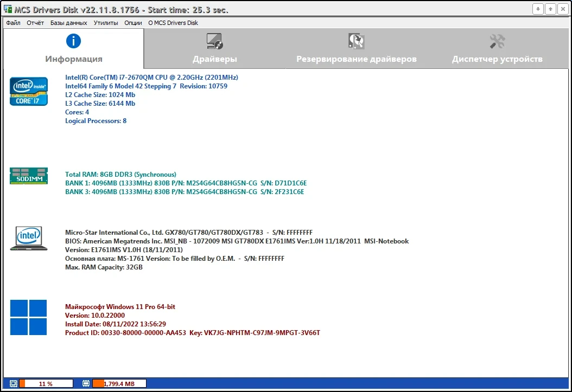Click the Intel64 Family 6 Model 42 line
The width and height of the screenshot is (572, 392).
pyautogui.click(x=146, y=86)
